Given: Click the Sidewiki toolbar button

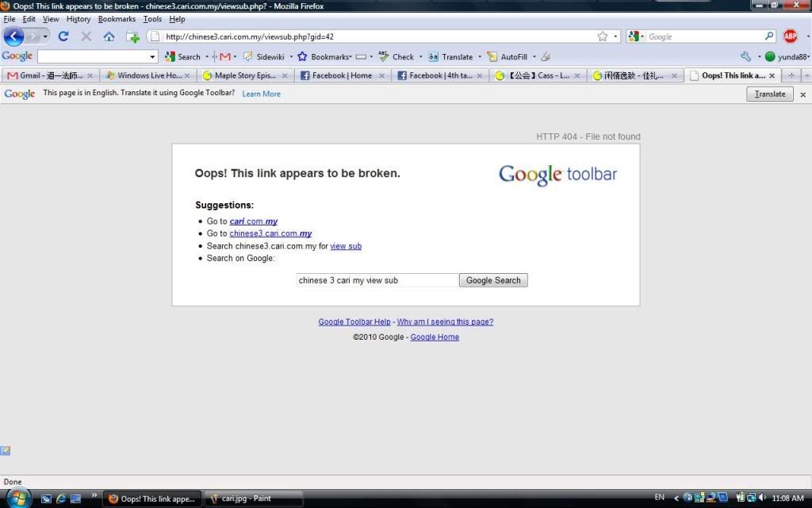Looking at the screenshot, I should click(264, 56).
